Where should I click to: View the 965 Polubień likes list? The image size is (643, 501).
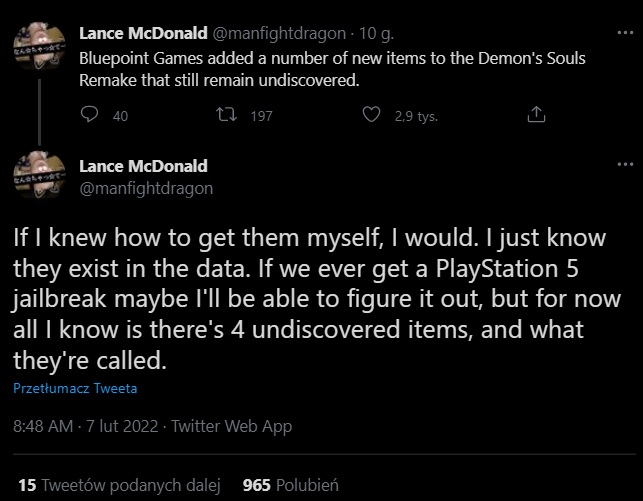tap(291, 485)
